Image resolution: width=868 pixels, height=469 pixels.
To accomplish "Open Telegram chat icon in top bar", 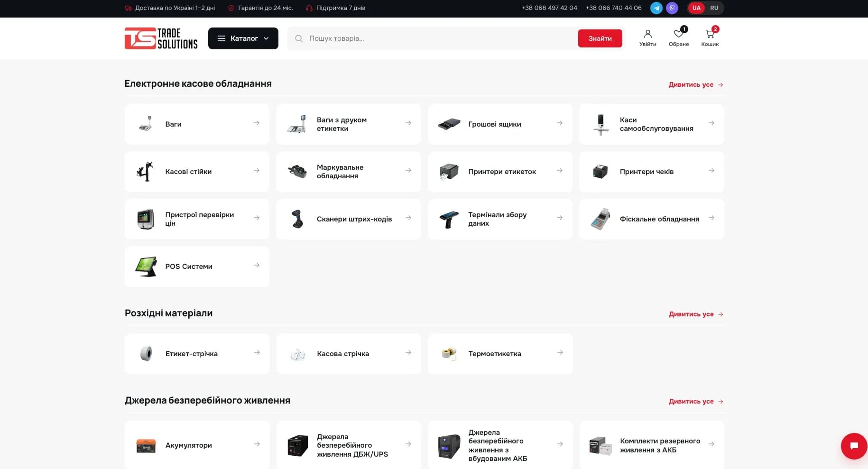I will coord(656,8).
